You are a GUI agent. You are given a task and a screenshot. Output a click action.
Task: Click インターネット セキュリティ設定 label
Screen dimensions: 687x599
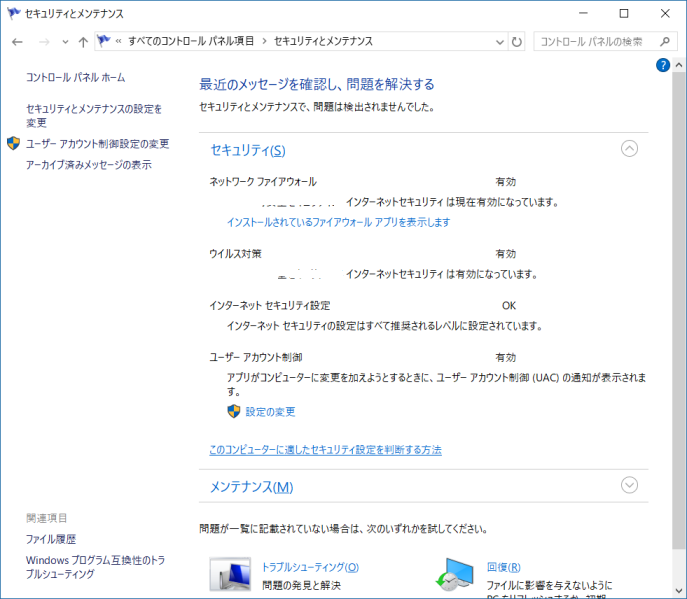click(269, 305)
